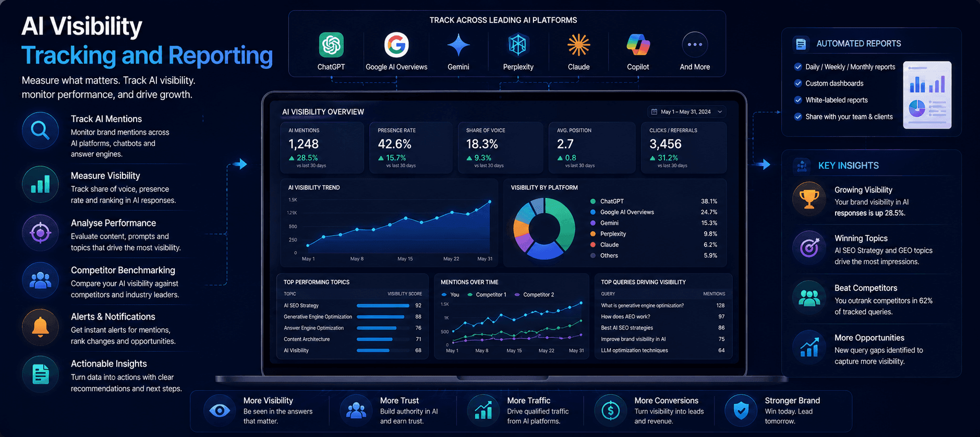The image size is (980, 437).
Task: Open the AI Mentions 1,248 metric card
Action: [322, 148]
